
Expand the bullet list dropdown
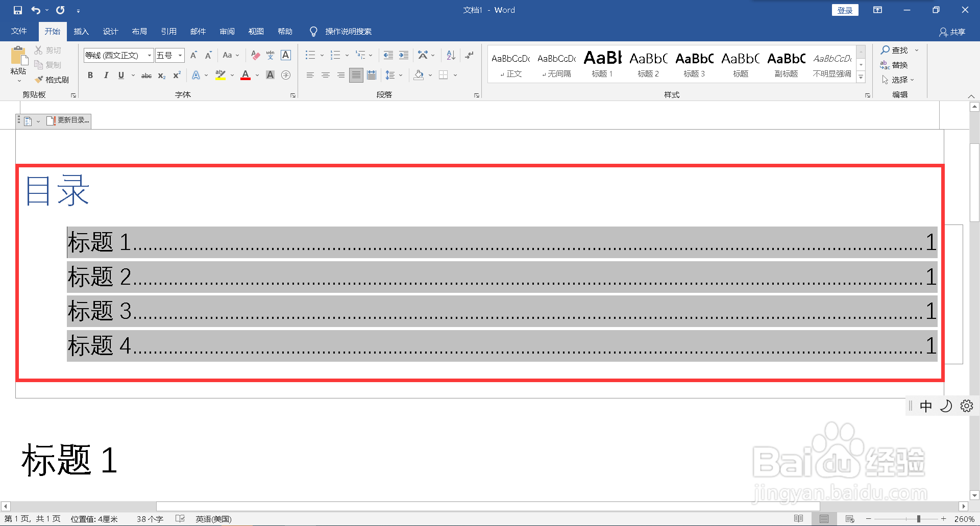tap(322, 55)
